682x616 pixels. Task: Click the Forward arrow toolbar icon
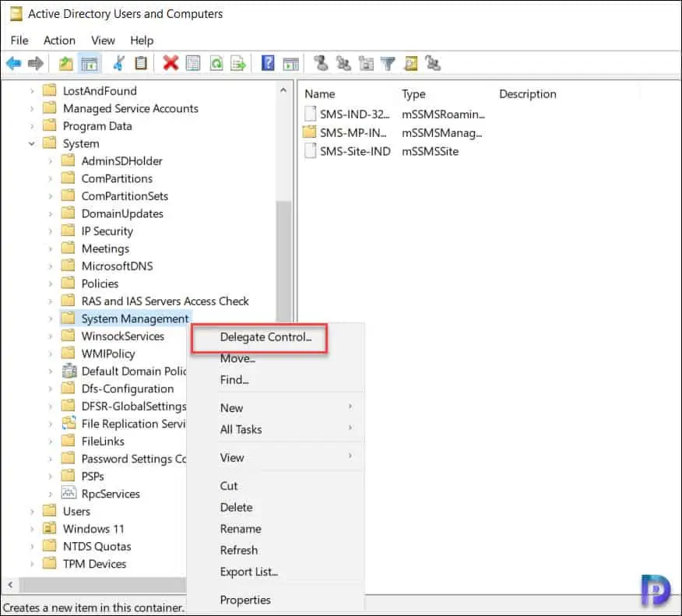point(36,64)
